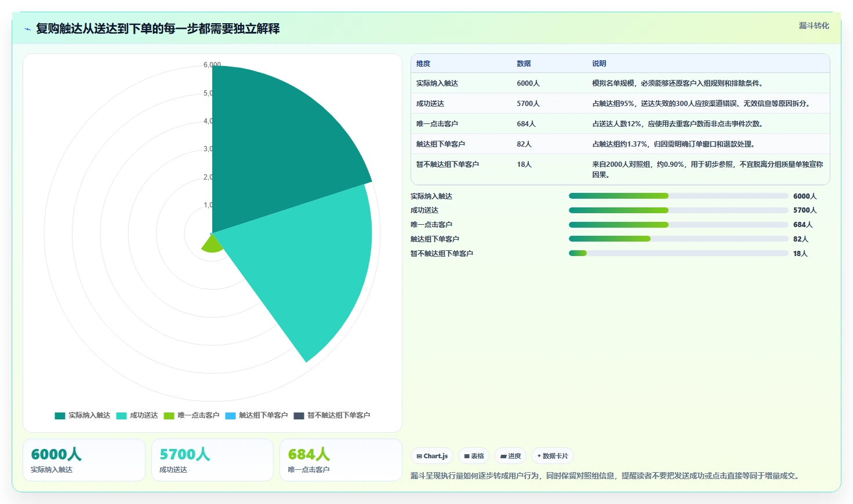Click the footer note starting 漏斗呈现执行量
The height and width of the screenshot is (504, 853).
[x=607, y=476]
